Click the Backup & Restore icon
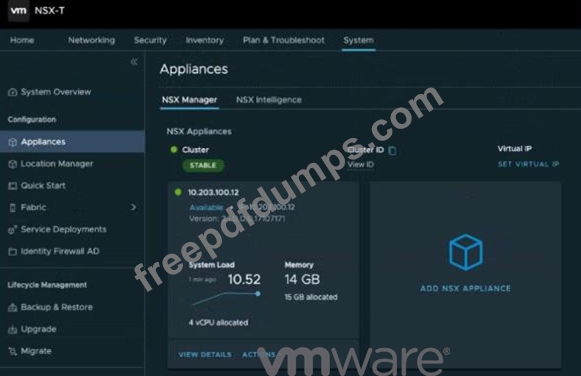This screenshot has height=376, width=581. click(13, 307)
